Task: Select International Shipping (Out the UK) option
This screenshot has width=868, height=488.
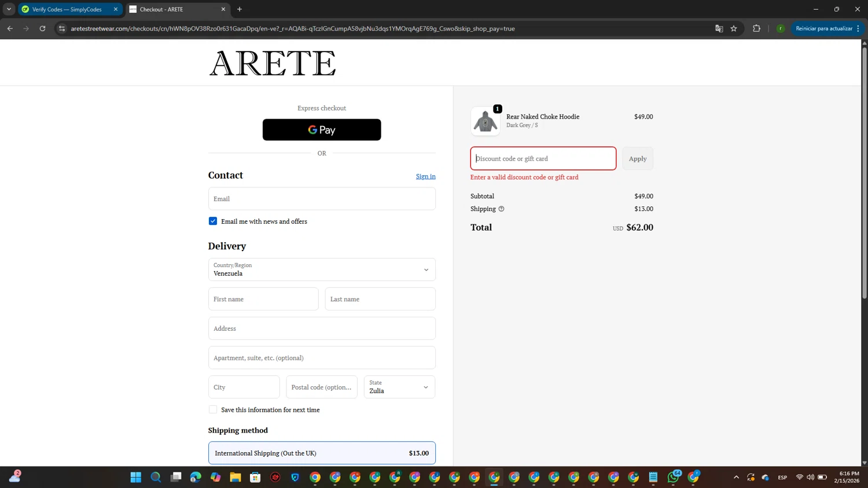Action: pyautogui.click(x=322, y=453)
